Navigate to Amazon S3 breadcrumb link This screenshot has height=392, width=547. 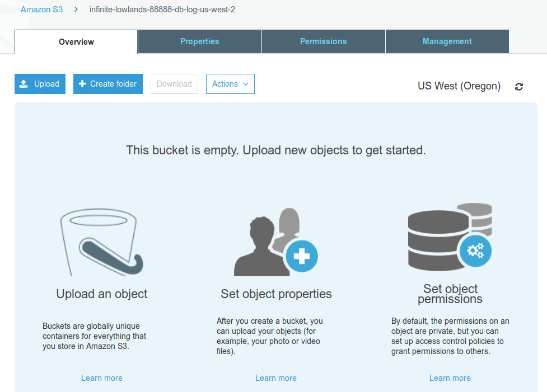[42, 10]
